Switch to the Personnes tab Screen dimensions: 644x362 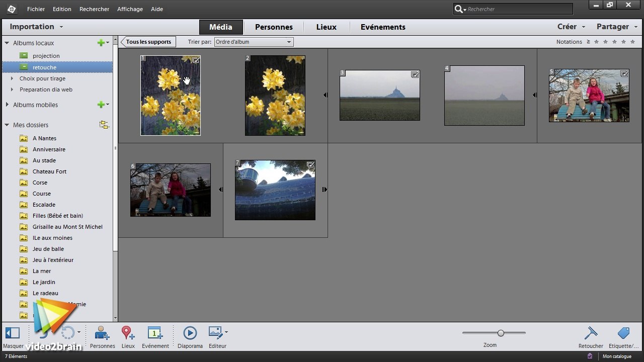coord(274,27)
